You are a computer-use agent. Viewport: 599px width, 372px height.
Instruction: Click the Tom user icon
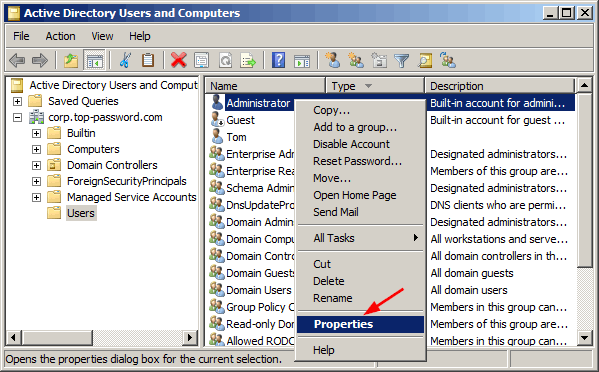[217, 137]
